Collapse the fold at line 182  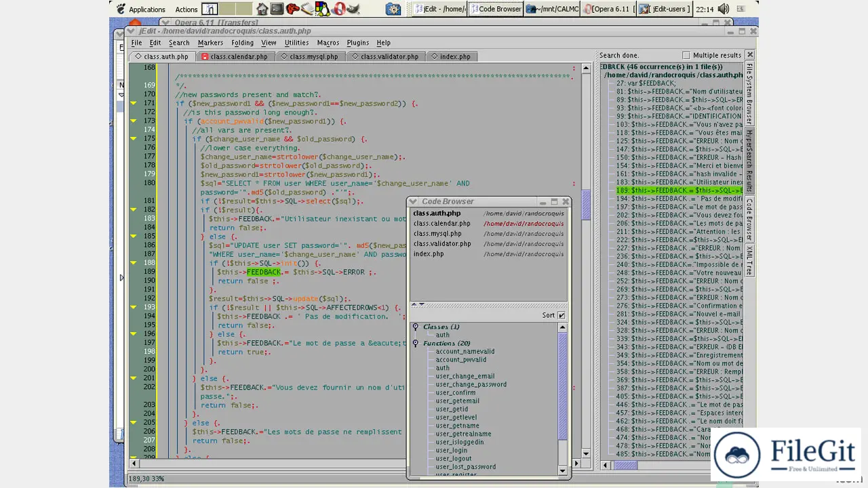tap(134, 209)
